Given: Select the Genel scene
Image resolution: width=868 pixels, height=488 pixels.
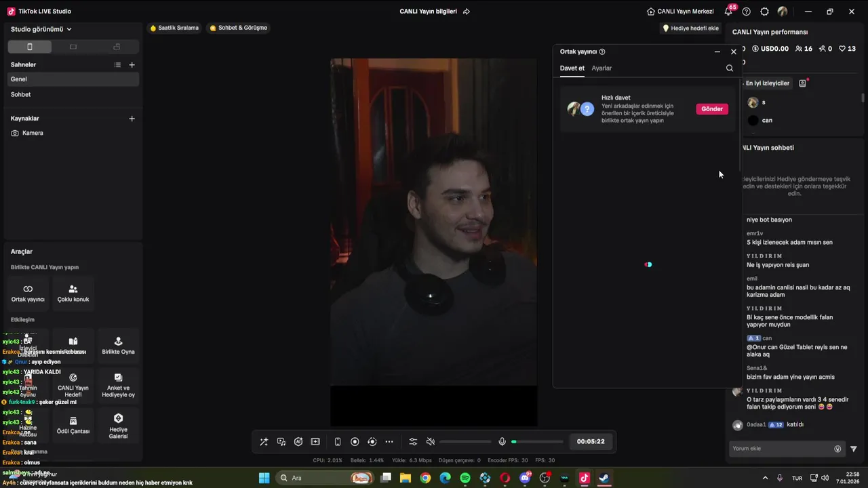Looking at the screenshot, I should (73, 79).
